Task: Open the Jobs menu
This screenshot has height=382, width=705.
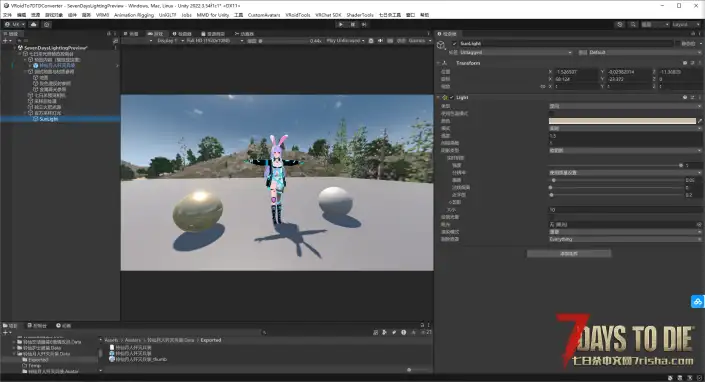Action: [187, 15]
